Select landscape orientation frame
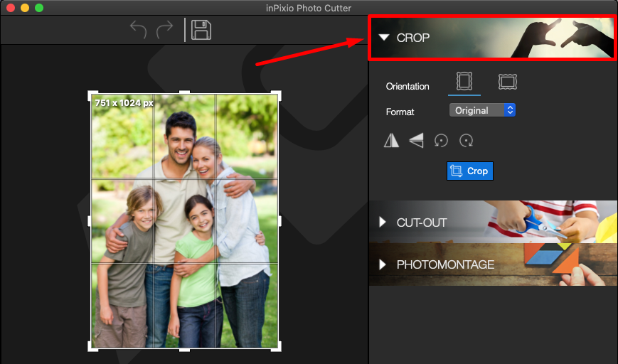 point(508,82)
